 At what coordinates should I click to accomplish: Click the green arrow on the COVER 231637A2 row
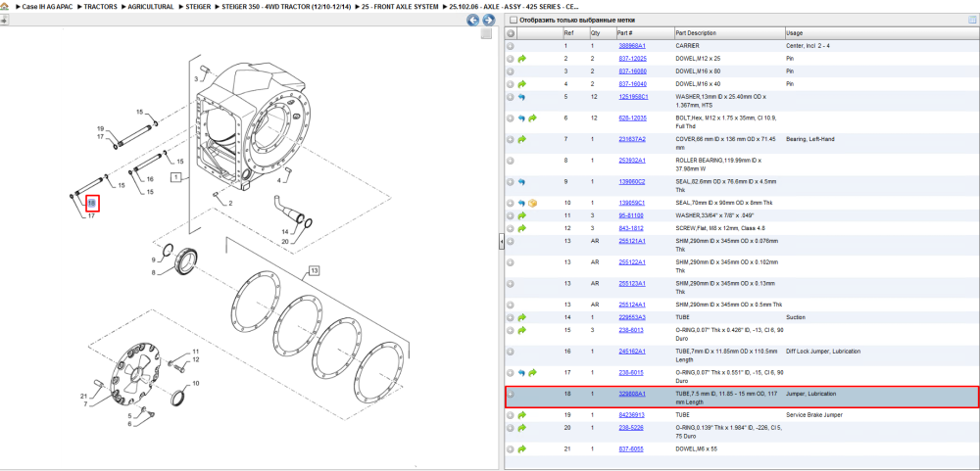tap(522, 139)
